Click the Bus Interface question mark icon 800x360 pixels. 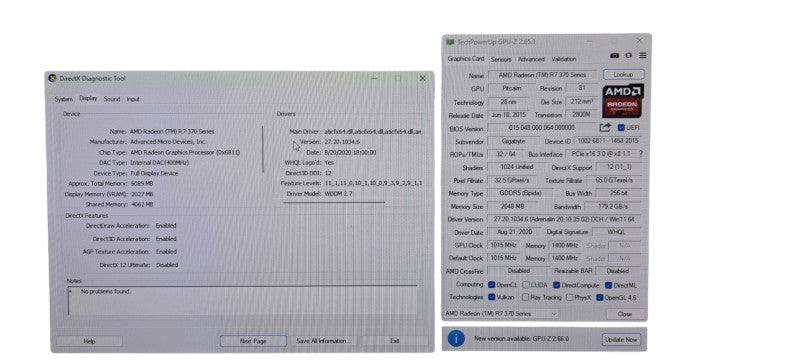641,153
